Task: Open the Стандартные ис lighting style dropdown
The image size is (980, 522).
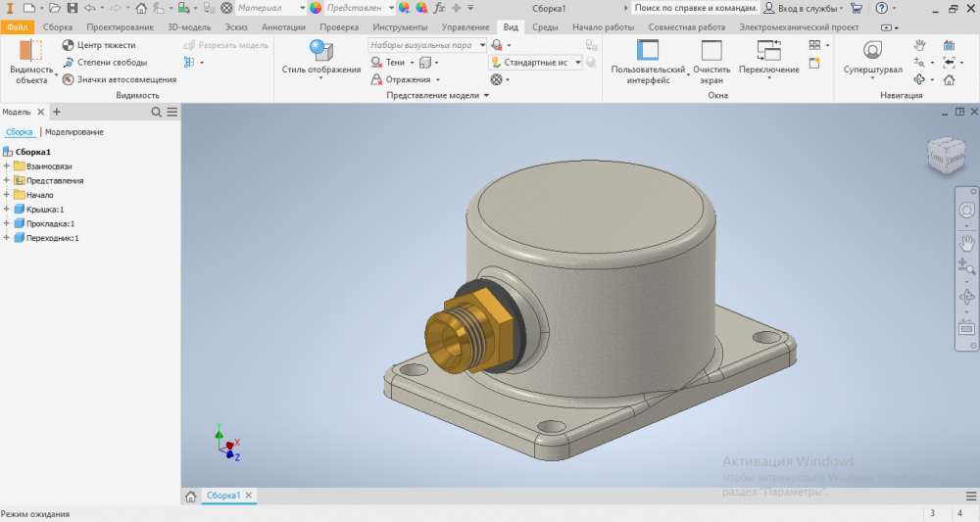Action: coord(577,62)
